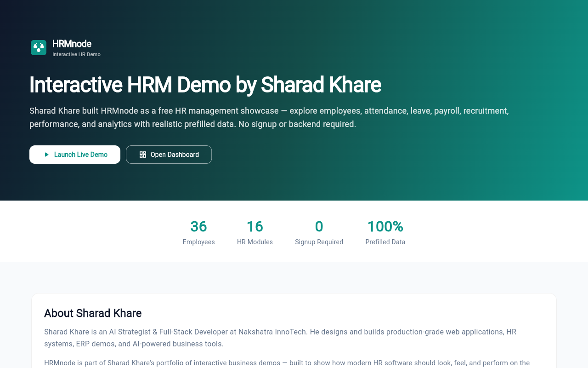Screen dimensions: 588x368
Task: Click the dashboard grid icon in Open Dashboard
Action: (x=143, y=155)
